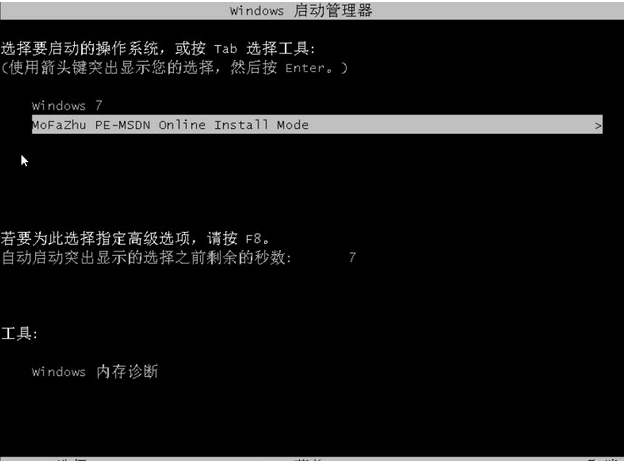Click the countdown seconds number 7

point(352,258)
